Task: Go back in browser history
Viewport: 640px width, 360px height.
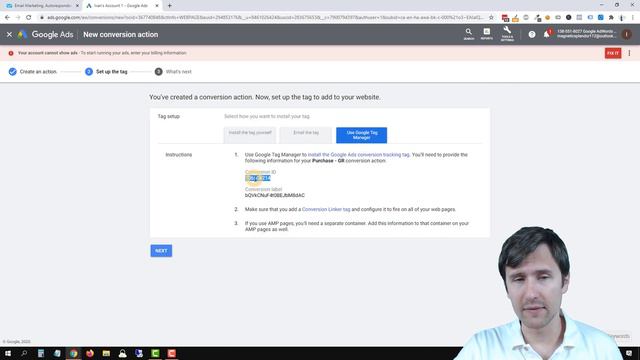Action: 7,18
